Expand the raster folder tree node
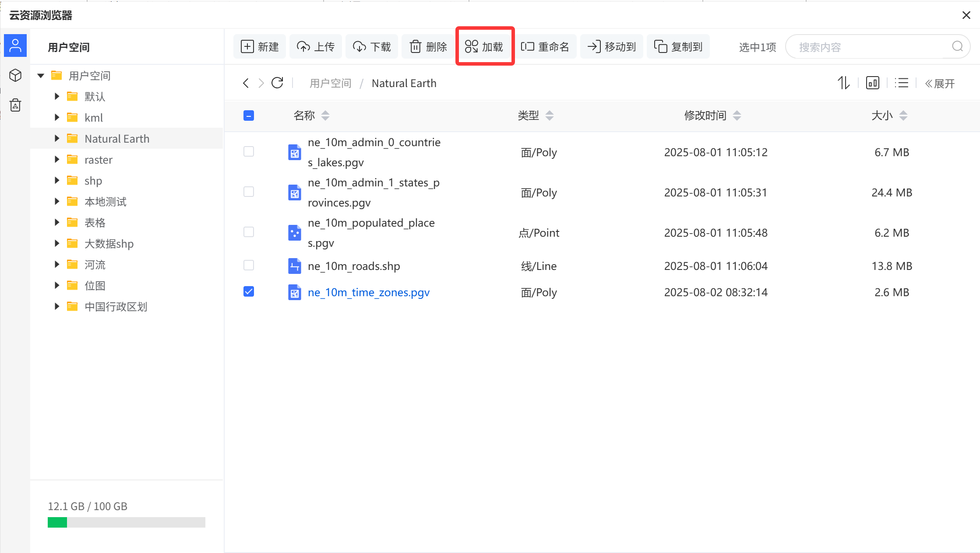This screenshot has height=553, width=980. (57, 160)
